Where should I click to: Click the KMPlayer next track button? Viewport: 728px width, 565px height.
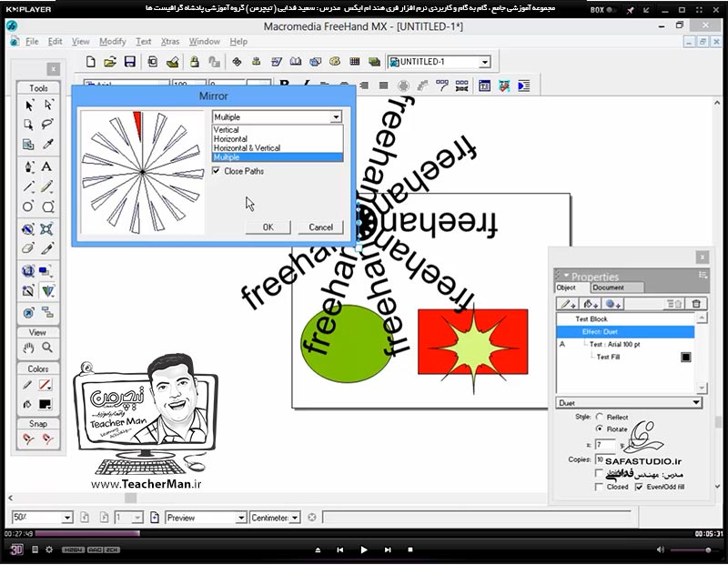(388, 550)
